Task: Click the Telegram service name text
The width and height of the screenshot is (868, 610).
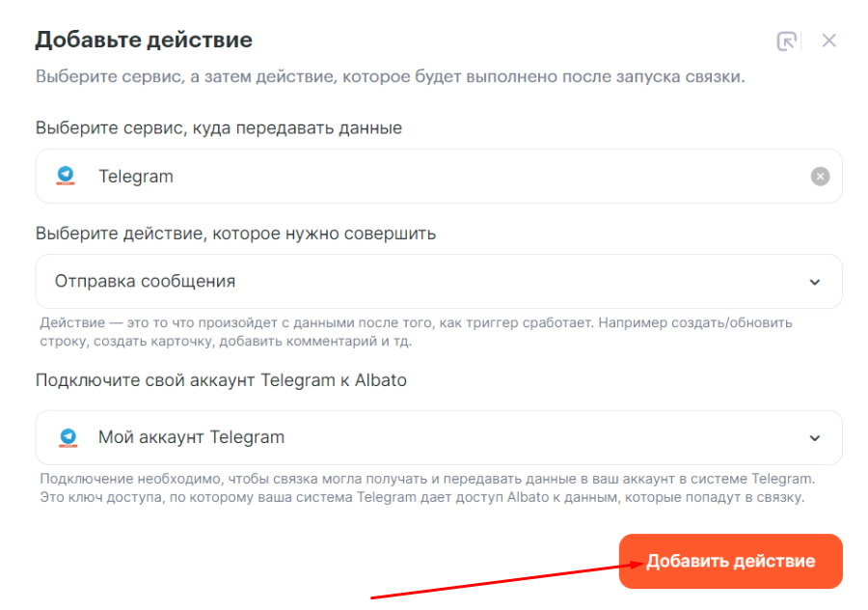Action: (136, 176)
